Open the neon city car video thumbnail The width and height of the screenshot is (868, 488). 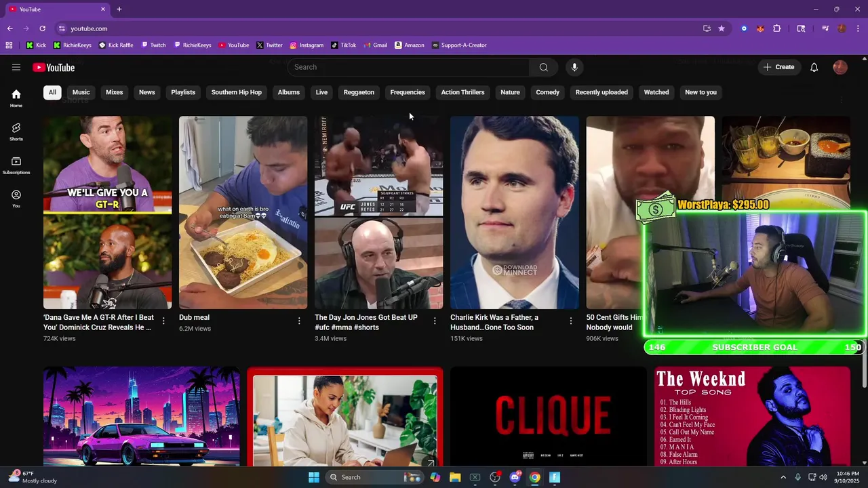tap(141, 416)
